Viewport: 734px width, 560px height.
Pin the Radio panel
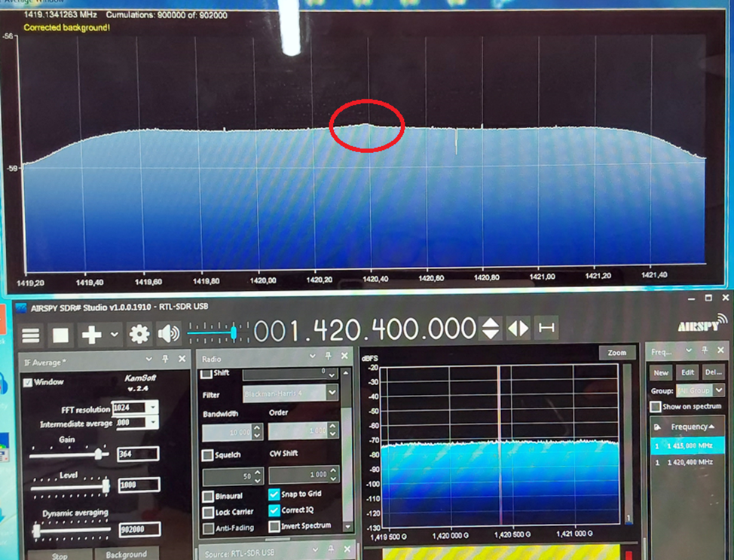tap(328, 357)
